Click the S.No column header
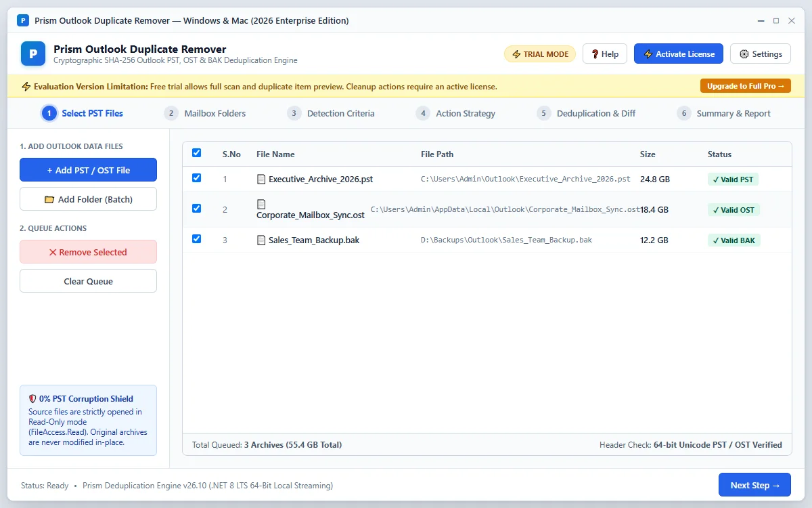Image resolution: width=812 pixels, height=508 pixels. tap(231, 154)
